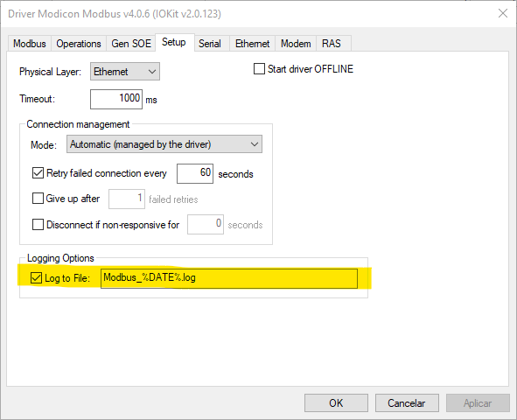
Task: Open the connection Mode dropdown
Action: (164, 144)
